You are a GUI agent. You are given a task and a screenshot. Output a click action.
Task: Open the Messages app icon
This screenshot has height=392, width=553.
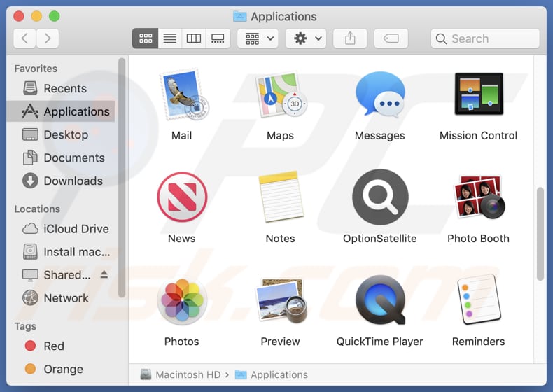(380, 94)
